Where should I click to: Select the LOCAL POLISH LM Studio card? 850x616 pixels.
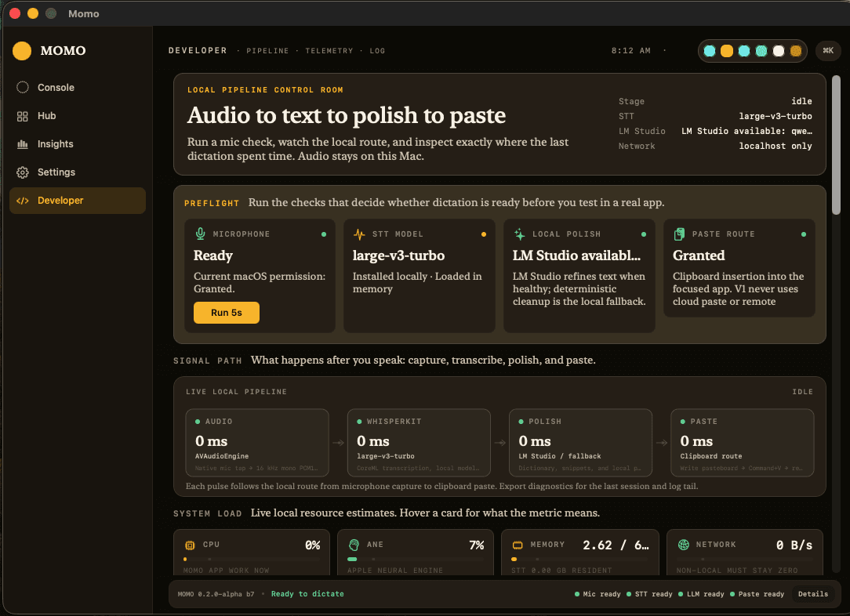pyautogui.click(x=579, y=275)
